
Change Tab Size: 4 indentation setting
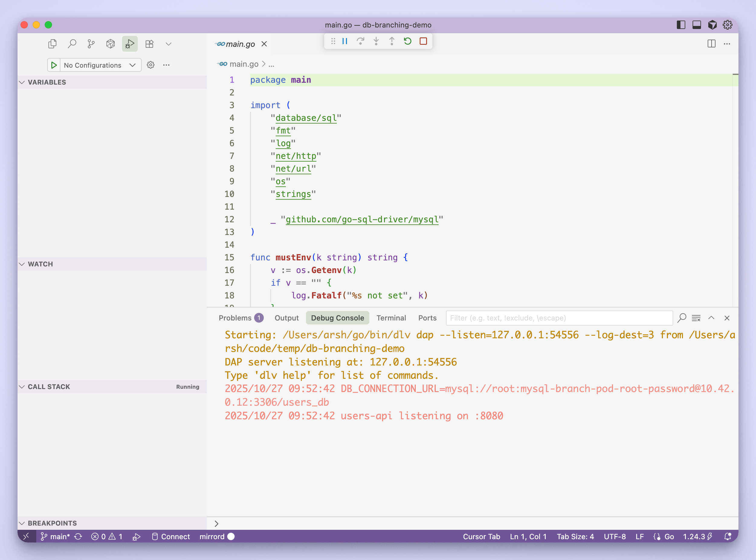[x=575, y=537]
